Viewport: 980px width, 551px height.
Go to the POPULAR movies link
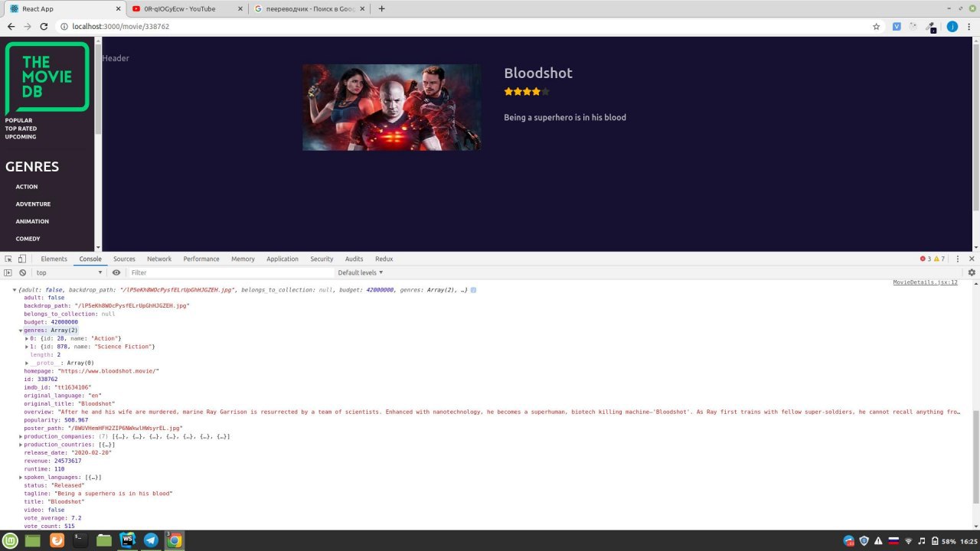18,120
